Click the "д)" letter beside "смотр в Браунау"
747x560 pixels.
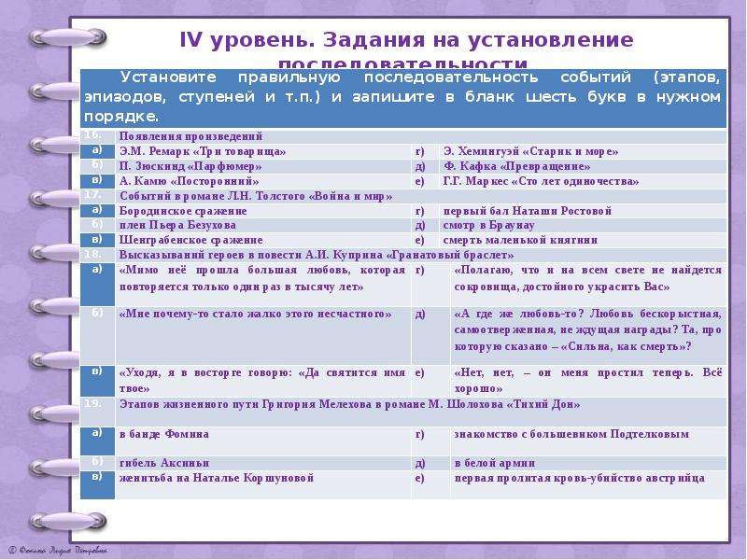419,225
